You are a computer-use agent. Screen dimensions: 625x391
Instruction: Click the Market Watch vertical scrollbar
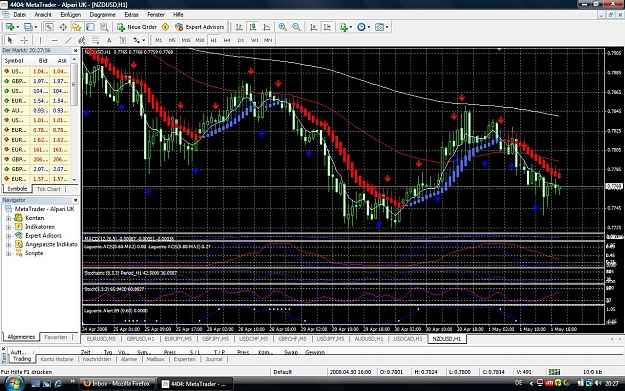pos(74,120)
